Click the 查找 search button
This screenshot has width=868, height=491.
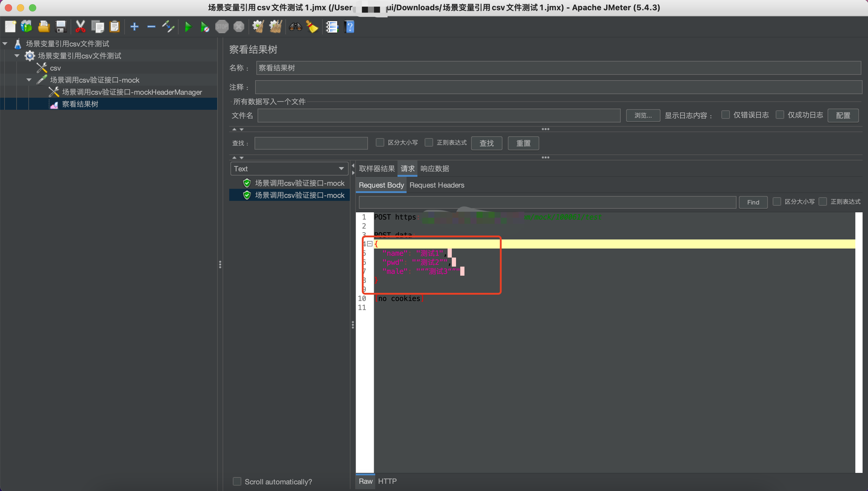[486, 143]
